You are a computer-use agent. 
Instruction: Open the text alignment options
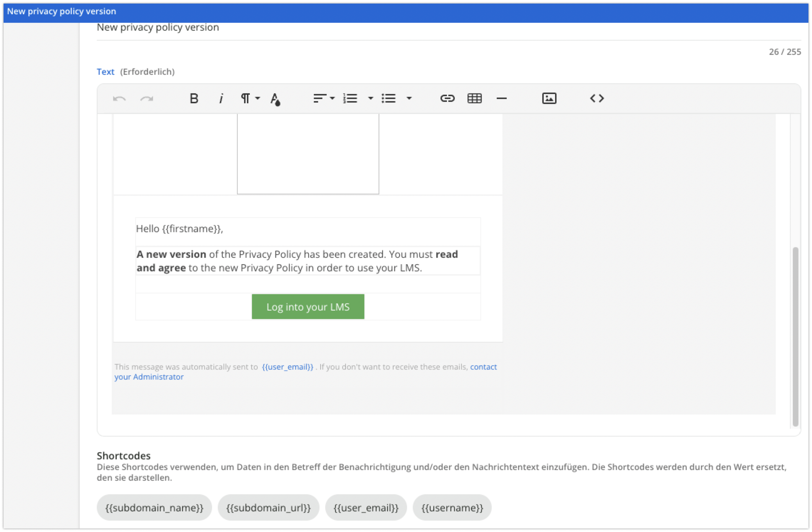click(x=320, y=98)
